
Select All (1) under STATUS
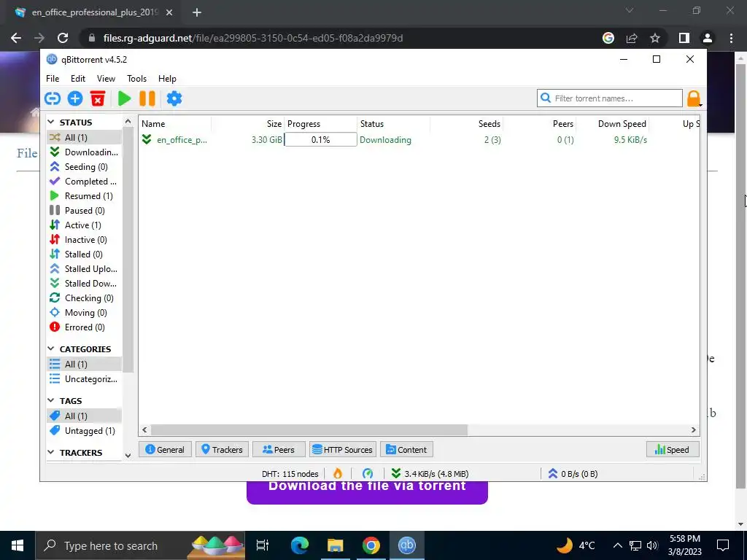pos(84,138)
